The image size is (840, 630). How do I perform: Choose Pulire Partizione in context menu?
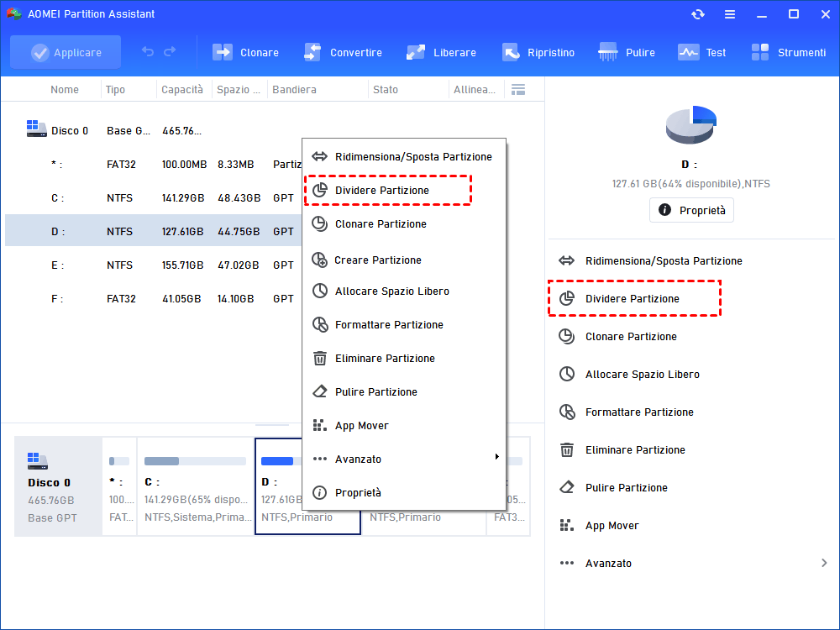pyautogui.click(x=404, y=391)
